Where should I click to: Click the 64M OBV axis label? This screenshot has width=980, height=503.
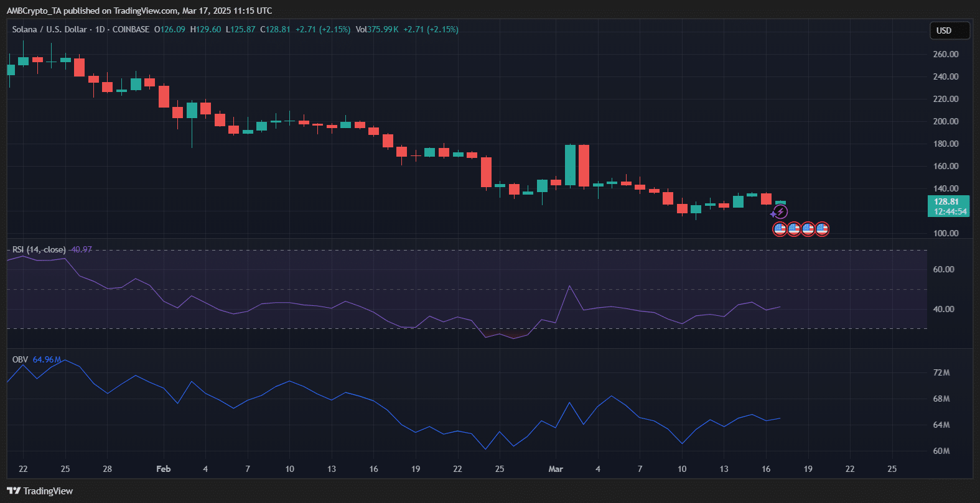[941, 425]
